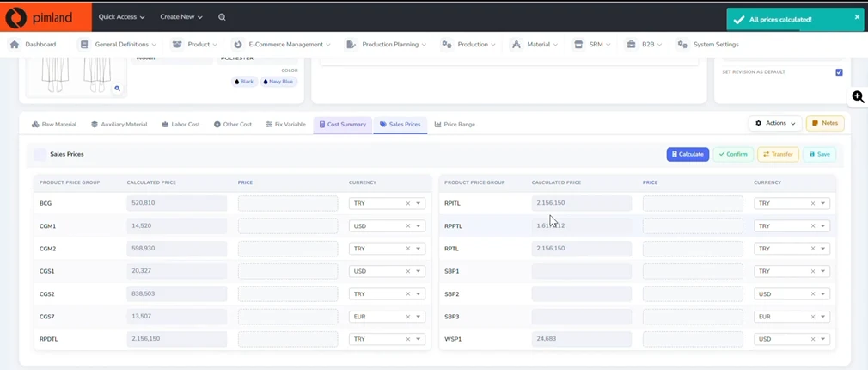Click the SBP2 price input field
The height and width of the screenshot is (370, 868).
tap(693, 294)
